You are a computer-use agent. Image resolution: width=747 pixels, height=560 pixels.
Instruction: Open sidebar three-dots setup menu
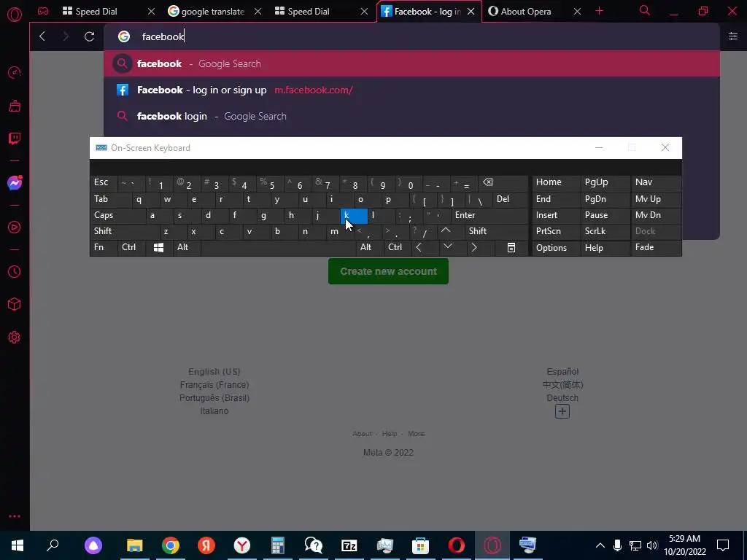click(15, 516)
